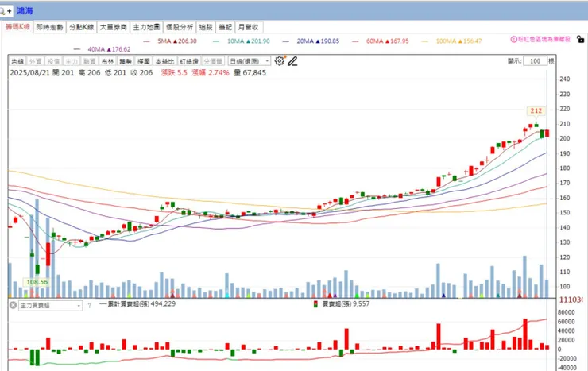588x371 pixels.
Task: Open the 大量券商 tab
Action: 114,27
